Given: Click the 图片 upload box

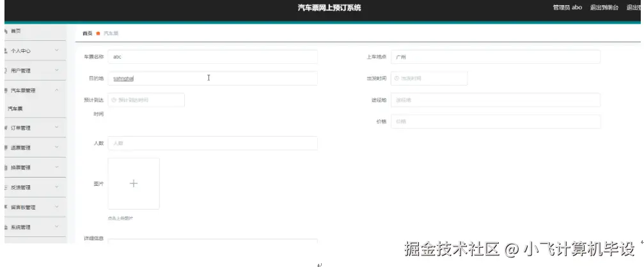Looking at the screenshot, I should [134, 184].
